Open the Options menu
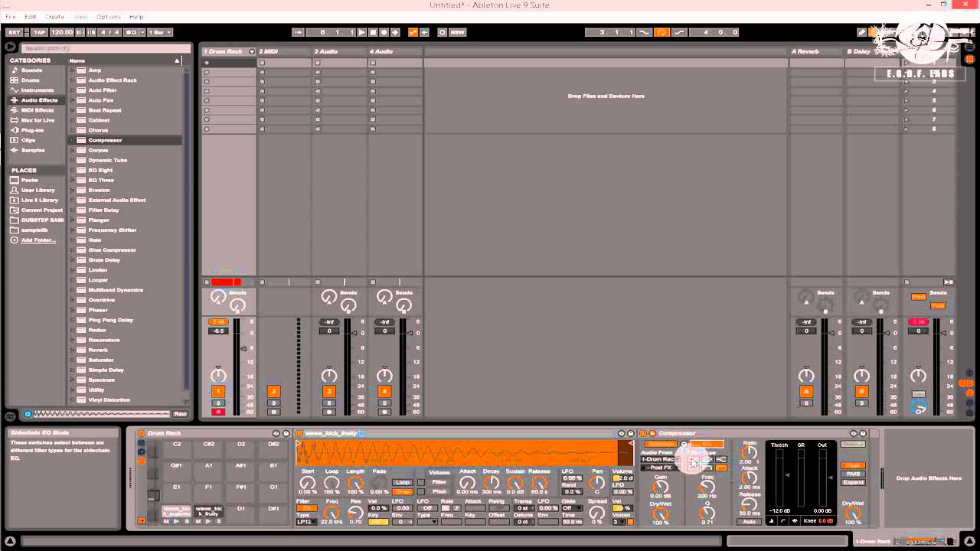Screen dimensions: 980x551 [x=109, y=17]
